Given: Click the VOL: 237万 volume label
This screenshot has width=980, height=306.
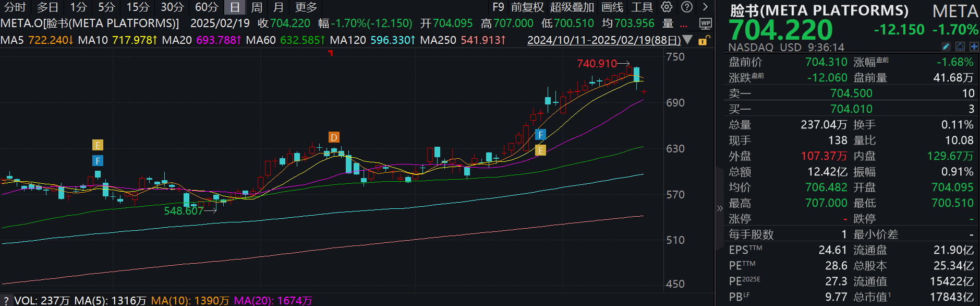Looking at the screenshot, I should [x=42, y=301].
